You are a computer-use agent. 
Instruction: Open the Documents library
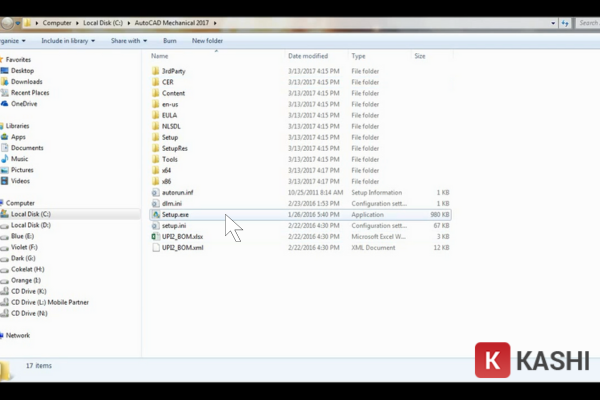27,148
